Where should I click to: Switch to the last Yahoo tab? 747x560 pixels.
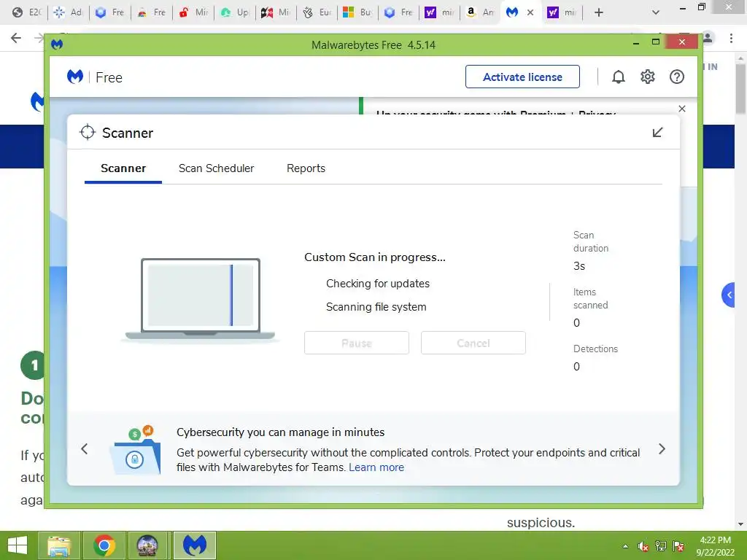(x=561, y=12)
